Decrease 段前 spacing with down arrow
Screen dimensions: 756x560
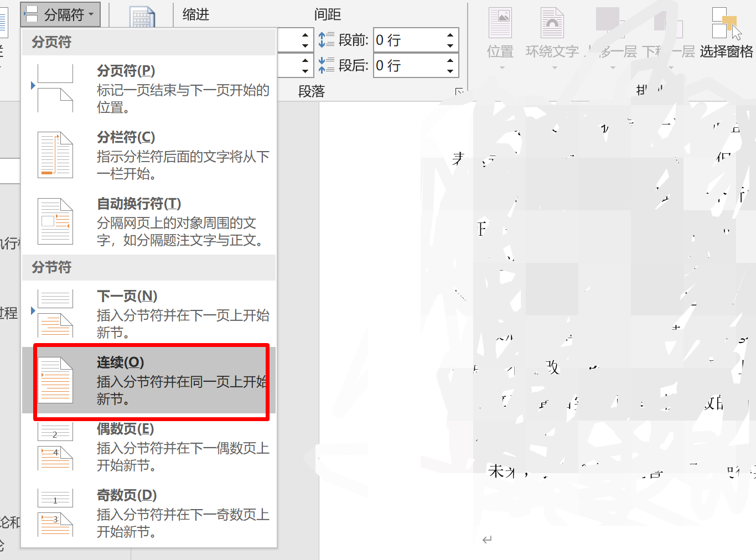(451, 46)
